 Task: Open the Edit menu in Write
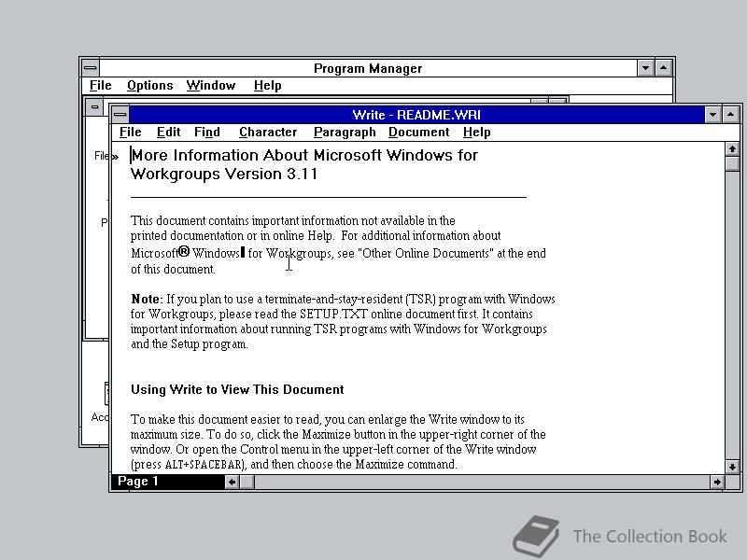pos(168,132)
